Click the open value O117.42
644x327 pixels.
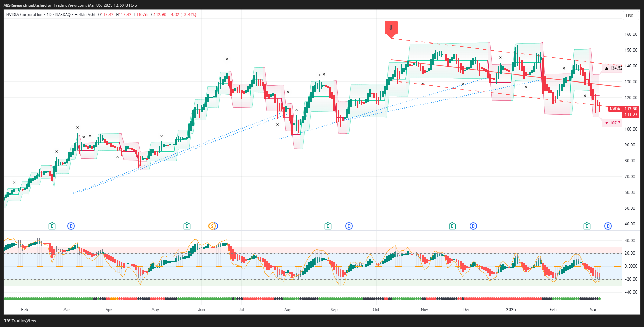click(x=106, y=15)
